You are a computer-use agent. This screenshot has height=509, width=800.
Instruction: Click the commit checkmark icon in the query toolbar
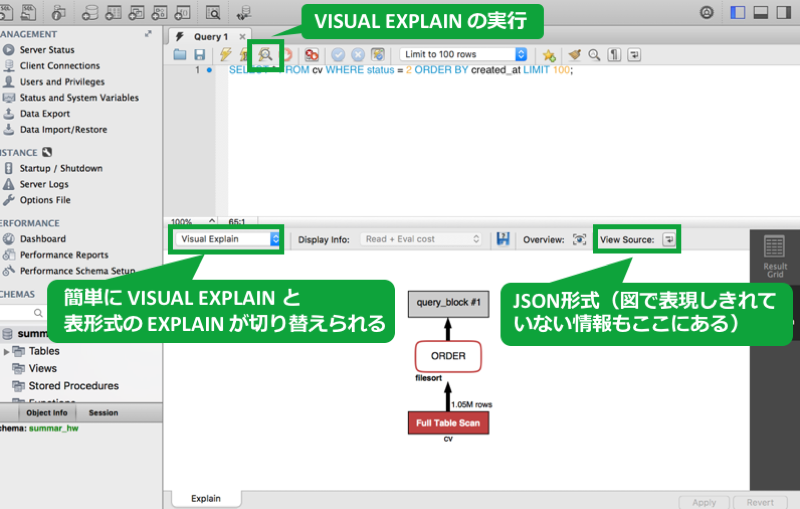(338, 55)
